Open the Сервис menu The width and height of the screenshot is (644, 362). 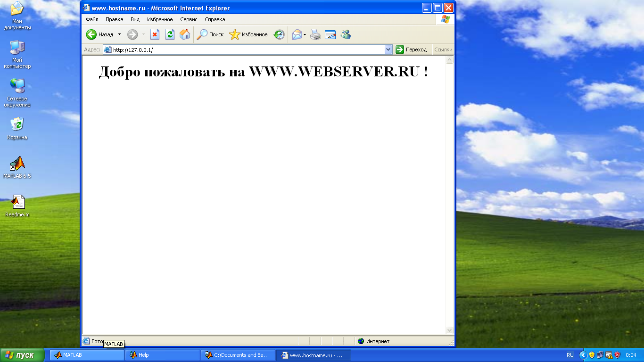(x=189, y=19)
